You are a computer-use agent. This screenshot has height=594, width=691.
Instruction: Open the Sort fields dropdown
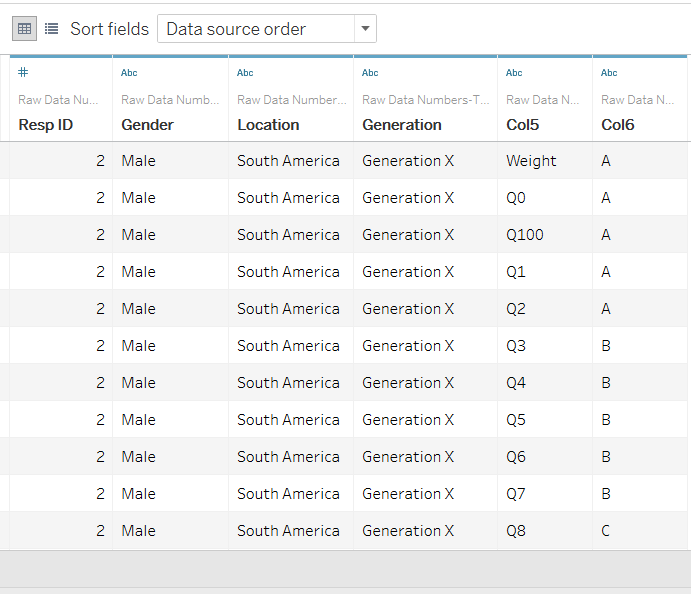[267, 29]
